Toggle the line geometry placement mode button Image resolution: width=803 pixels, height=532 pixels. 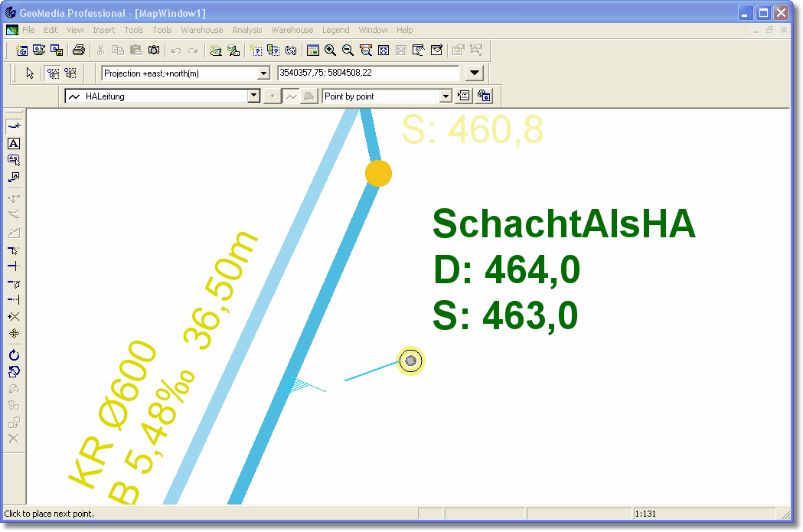tap(291, 96)
